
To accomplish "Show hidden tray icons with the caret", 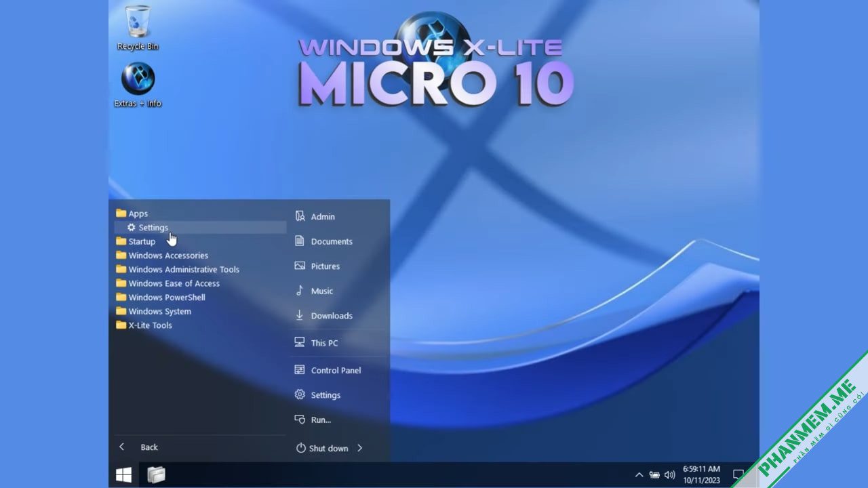I will (x=639, y=475).
